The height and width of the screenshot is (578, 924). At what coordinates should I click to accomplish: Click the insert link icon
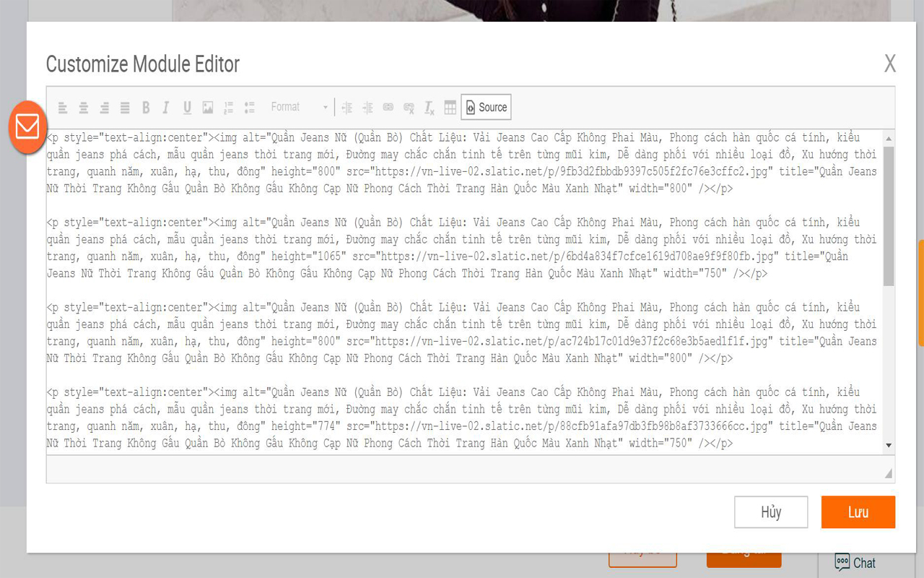[388, 108]
